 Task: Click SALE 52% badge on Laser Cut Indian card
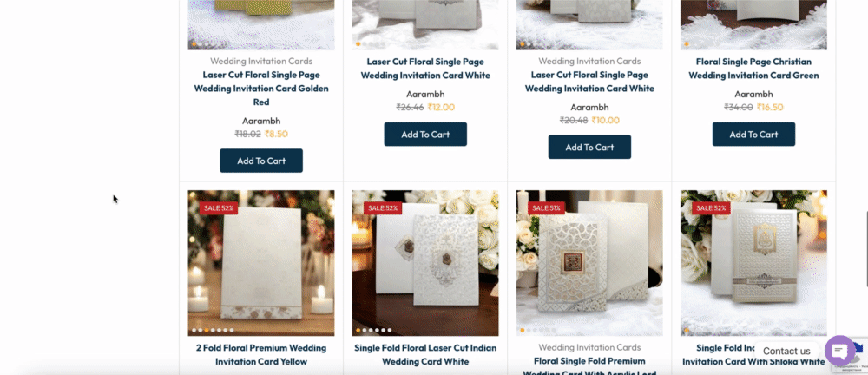tap(383, 207)
